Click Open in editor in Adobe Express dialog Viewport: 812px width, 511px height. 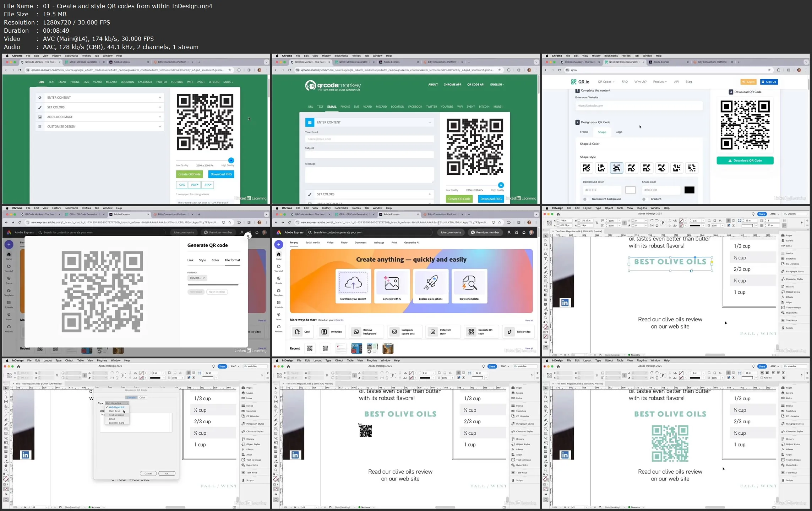click(217, 292)
